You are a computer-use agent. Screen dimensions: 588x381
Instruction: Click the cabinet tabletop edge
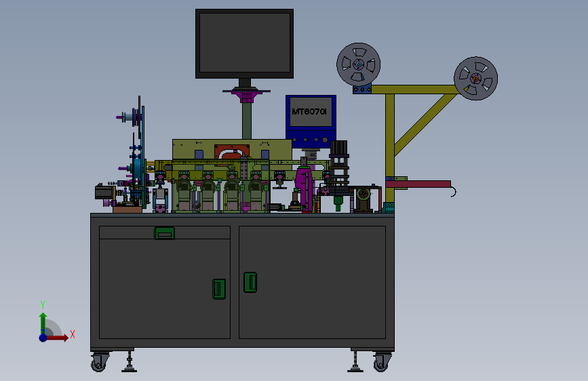click(242, 216)
